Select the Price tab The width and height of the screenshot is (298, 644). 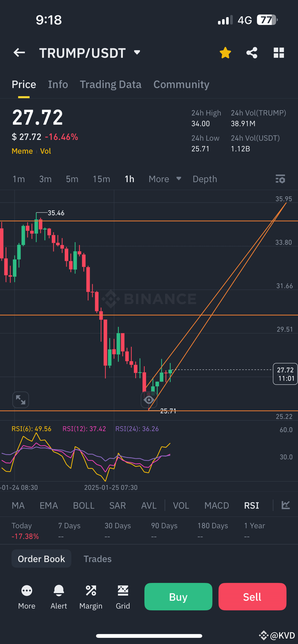click(x=24, y=84)
